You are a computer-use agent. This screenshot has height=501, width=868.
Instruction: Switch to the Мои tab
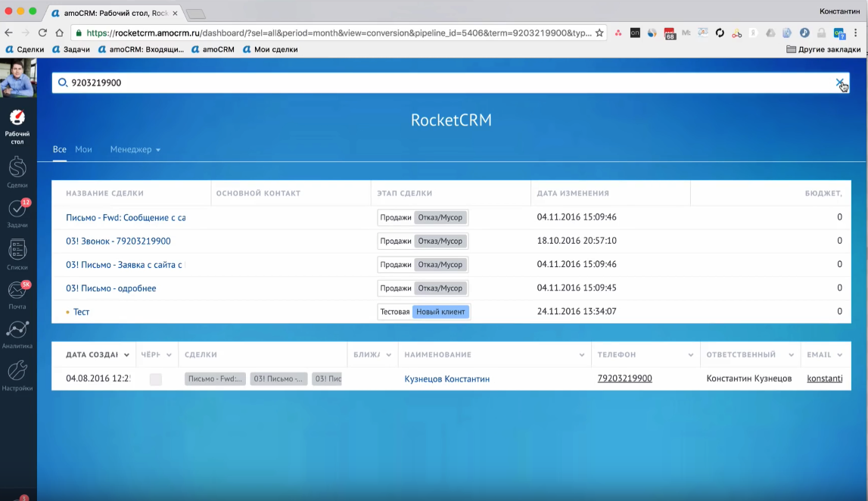[83, 150]
